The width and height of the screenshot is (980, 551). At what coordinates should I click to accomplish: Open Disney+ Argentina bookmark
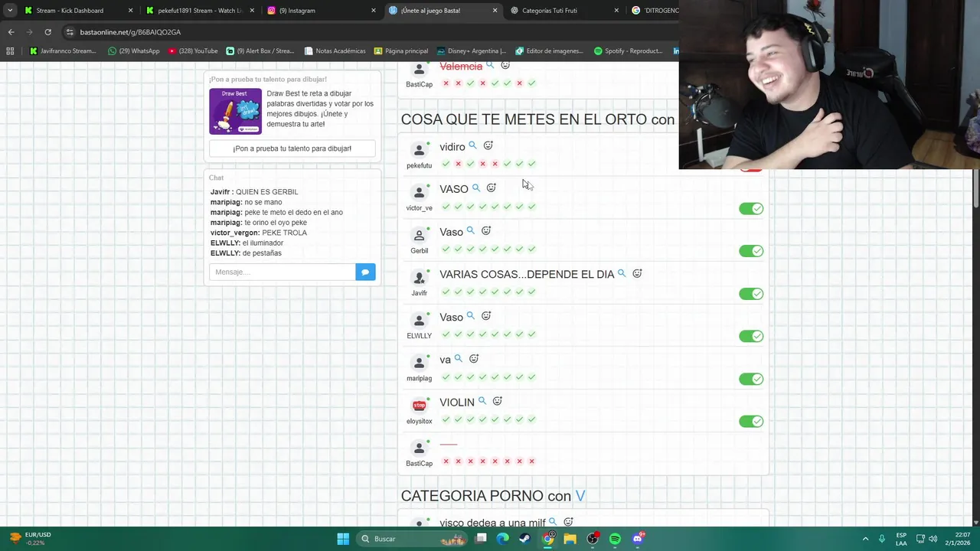472,51
